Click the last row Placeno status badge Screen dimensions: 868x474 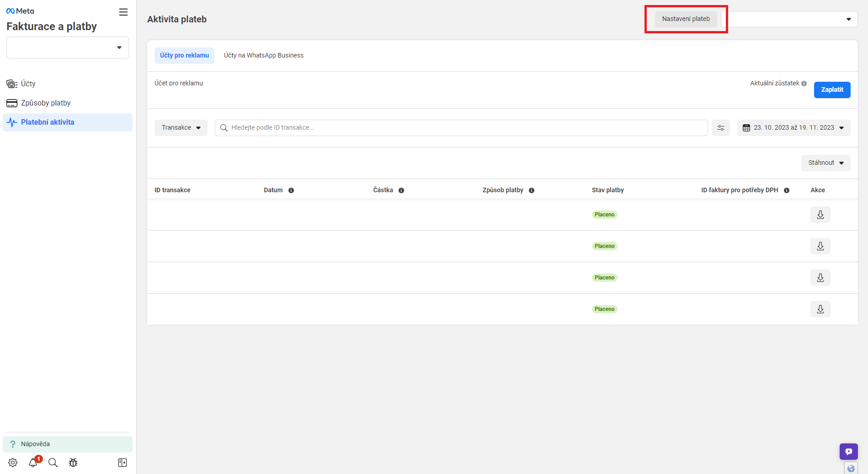tap(604, 309)
